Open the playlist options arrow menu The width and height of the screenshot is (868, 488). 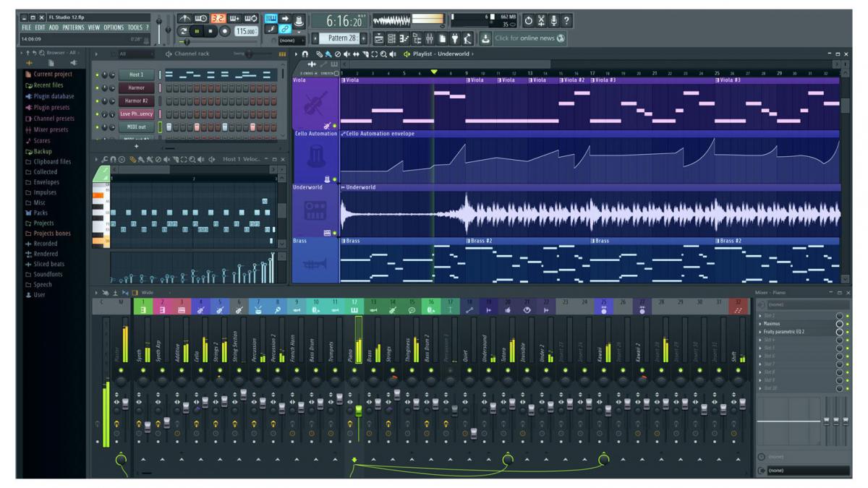point(296,53)
